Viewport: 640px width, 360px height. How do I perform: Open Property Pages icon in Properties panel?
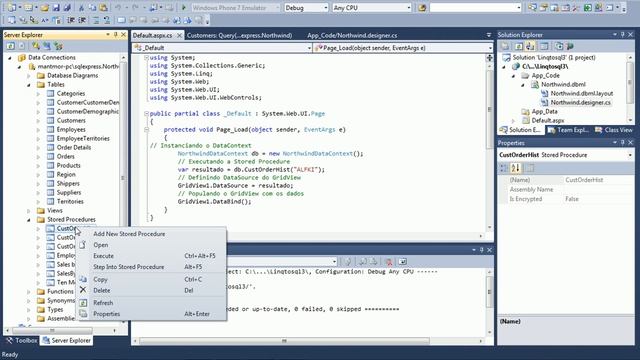tap(530, 168)
